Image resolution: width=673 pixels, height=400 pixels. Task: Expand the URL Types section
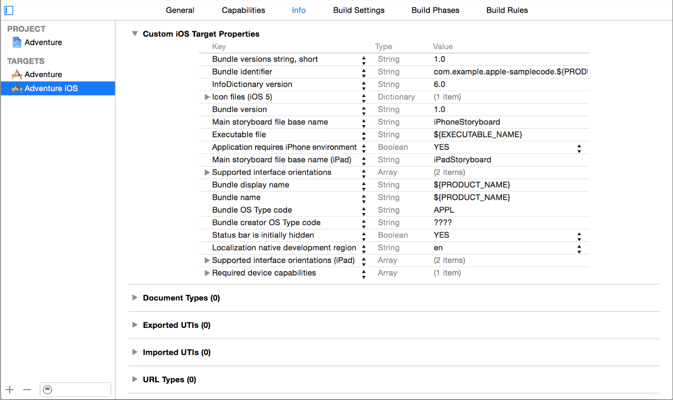pyautogui.click(x=135, y=379)
